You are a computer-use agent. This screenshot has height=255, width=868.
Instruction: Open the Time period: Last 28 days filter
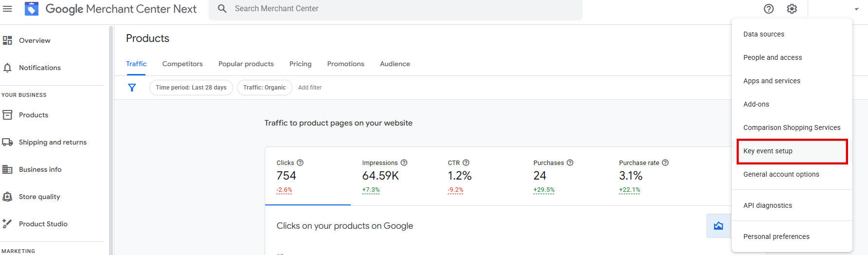point(191,88)
